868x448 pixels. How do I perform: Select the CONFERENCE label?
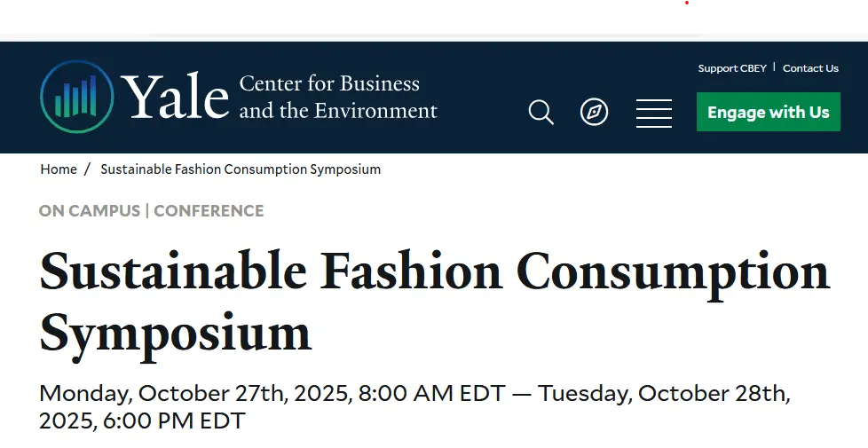209,211
